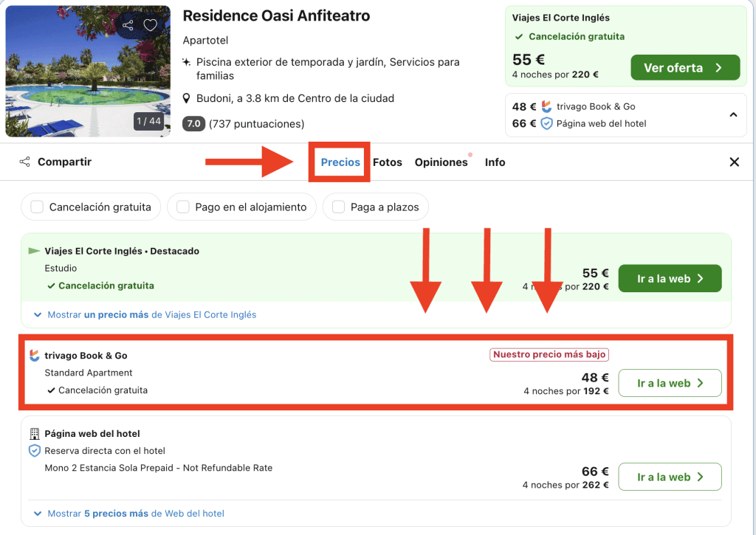756x535 pixels.
Task: Click the location pin icon near Budoni
Action: tap(188, 98)
